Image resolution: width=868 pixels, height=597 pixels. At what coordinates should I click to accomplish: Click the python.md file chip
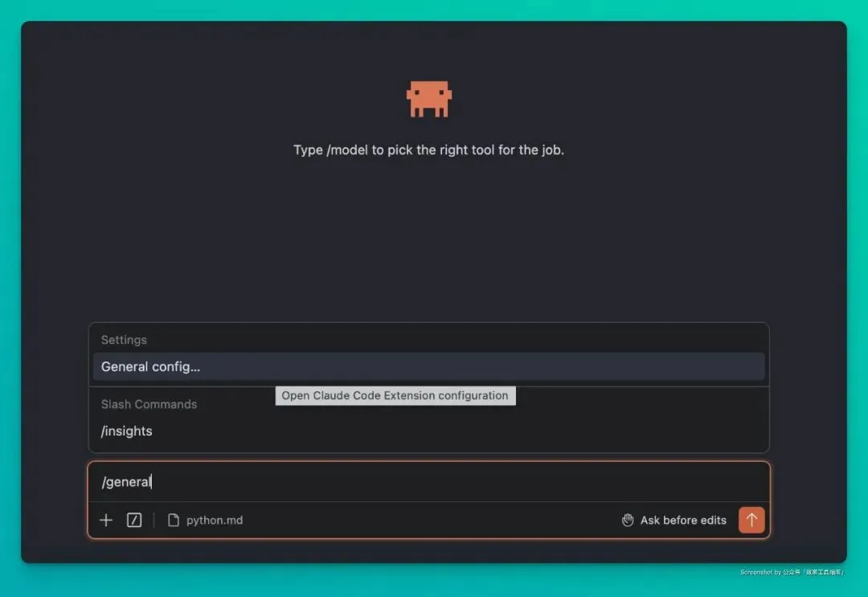pos(206,520)
